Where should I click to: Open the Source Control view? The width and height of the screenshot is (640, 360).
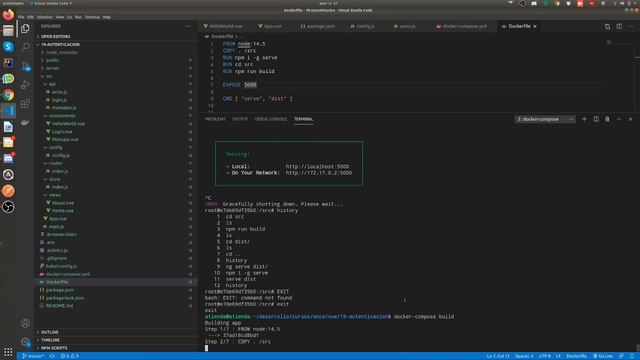pos(25,66)
